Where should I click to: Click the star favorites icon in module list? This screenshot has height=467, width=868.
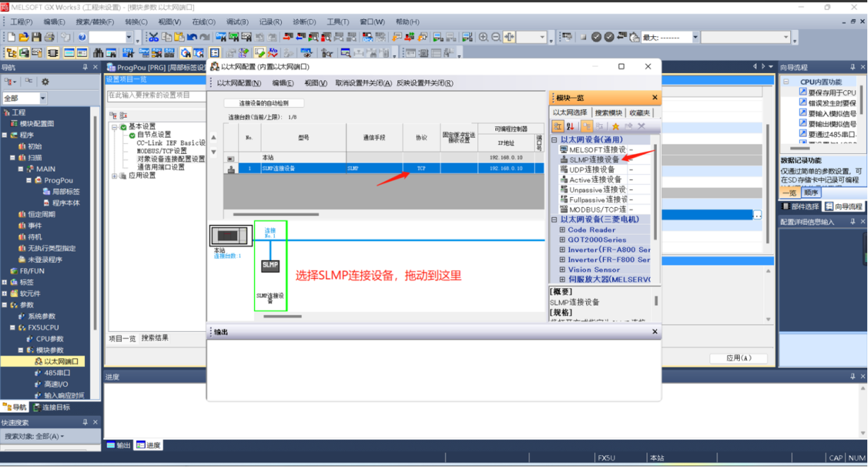coord(616,126)
